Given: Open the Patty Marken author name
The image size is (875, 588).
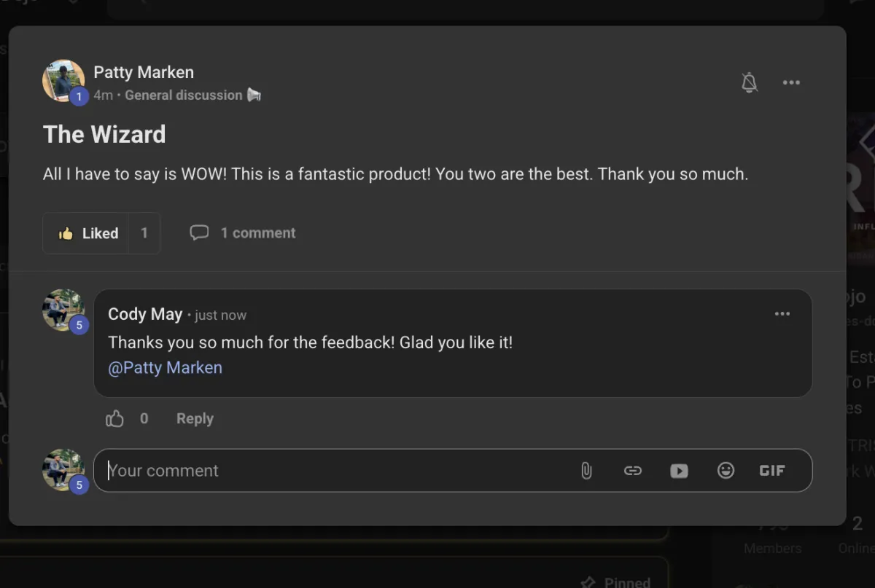Looking at the screenshot, I should coord(144,72).
